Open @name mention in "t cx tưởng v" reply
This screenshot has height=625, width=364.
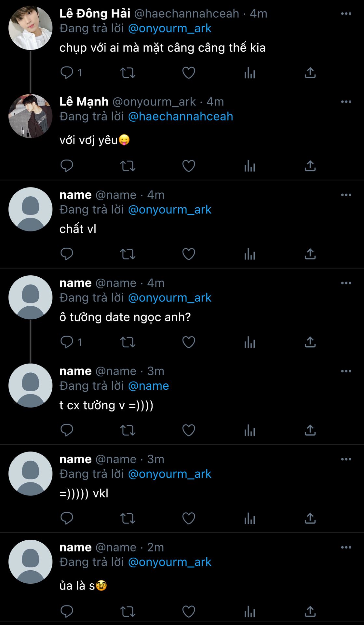coord(148,386)
